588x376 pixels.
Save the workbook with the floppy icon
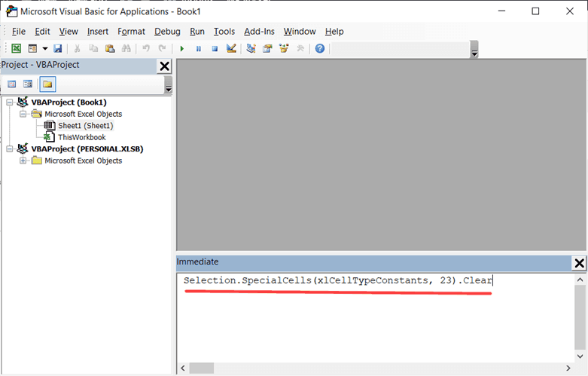[x=57, y=48]
